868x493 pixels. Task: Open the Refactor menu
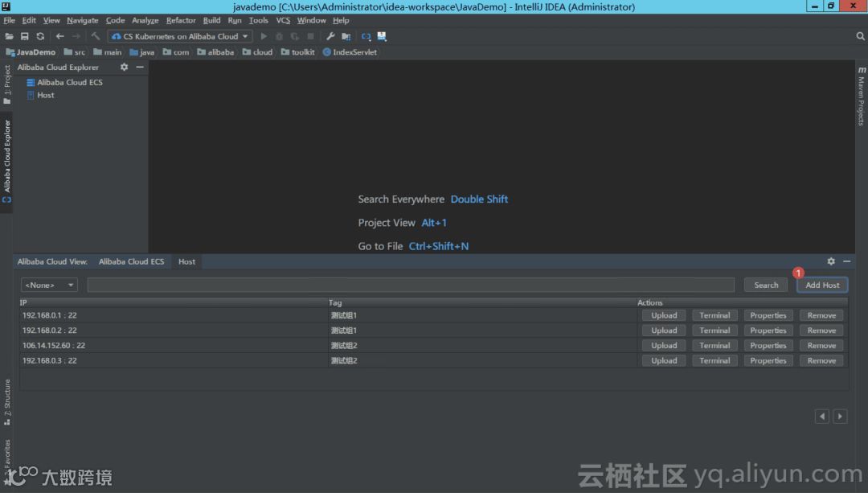click(181, 20)
